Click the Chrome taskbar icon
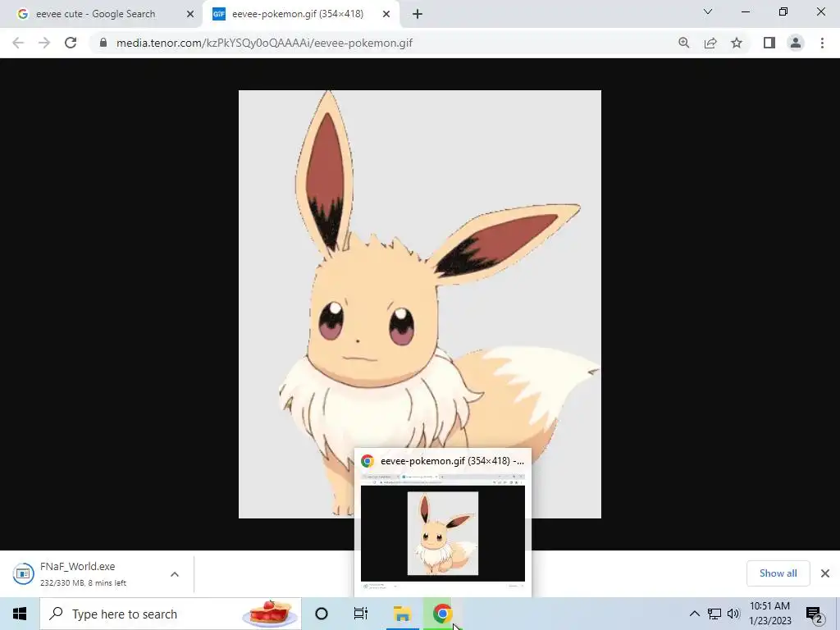 (x=442, y=614)
